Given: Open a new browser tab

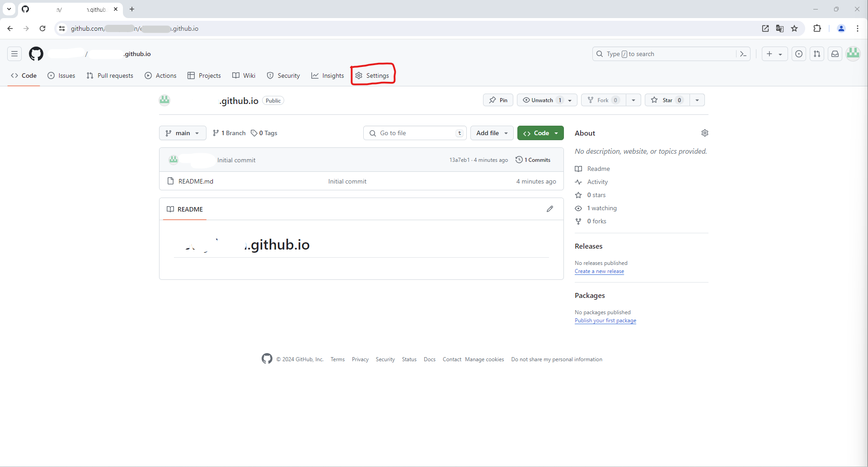Looking at the screenshot, I should 132,9.
